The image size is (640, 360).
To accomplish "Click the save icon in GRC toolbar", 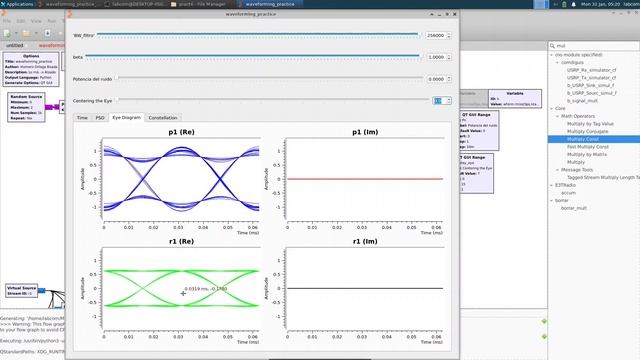I will coord(47,33).
